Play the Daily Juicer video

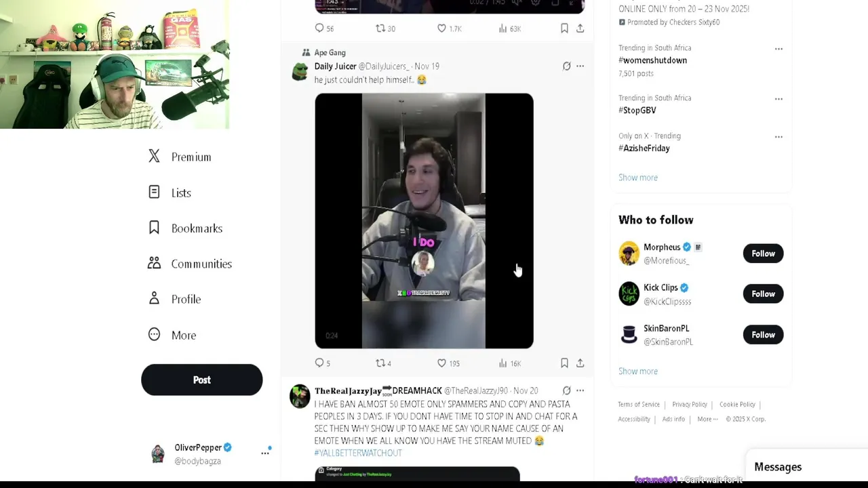point(424,221)
